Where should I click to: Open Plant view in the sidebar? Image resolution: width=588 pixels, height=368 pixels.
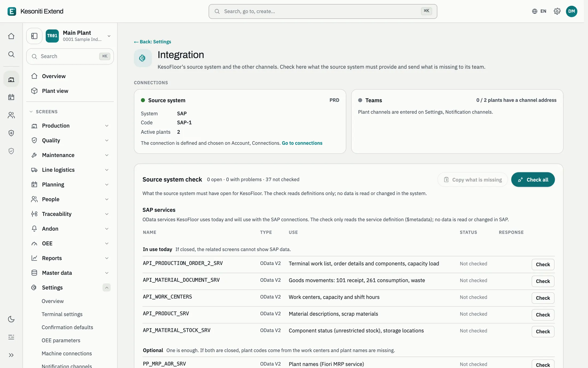[70, 91]
